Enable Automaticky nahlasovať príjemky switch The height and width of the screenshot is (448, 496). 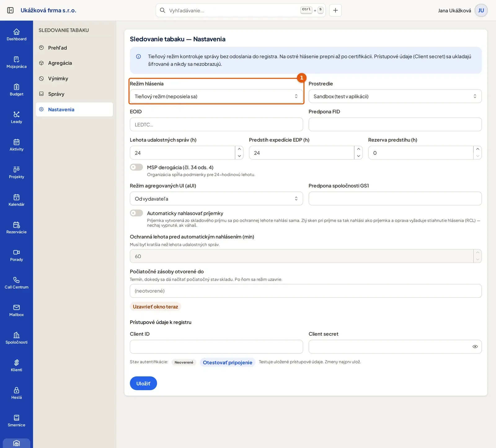pos(136,213)
